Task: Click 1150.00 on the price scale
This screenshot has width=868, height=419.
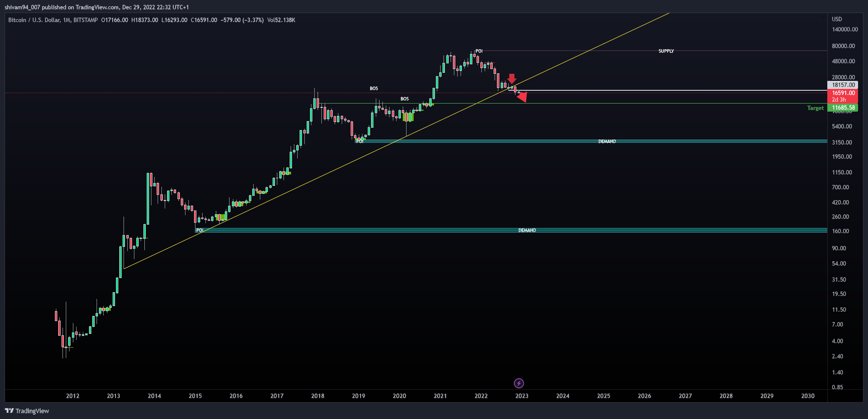Action: coord(842,173)
